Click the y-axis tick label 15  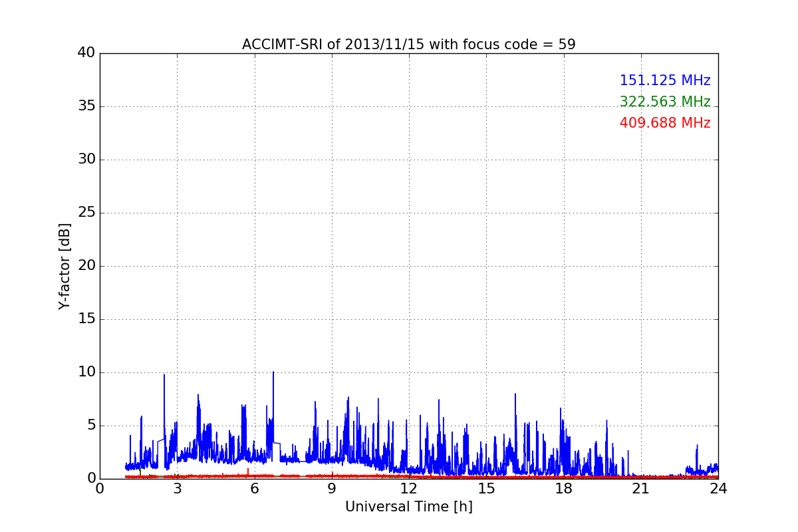86,319
